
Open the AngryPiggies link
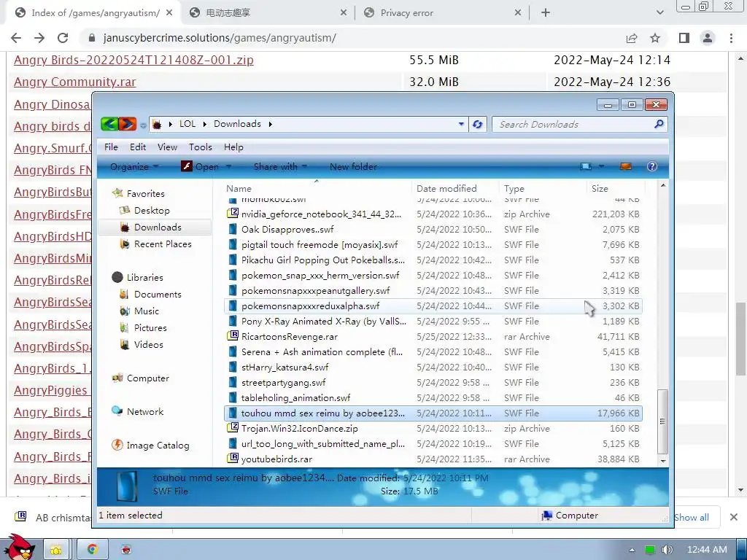[50, 391]
